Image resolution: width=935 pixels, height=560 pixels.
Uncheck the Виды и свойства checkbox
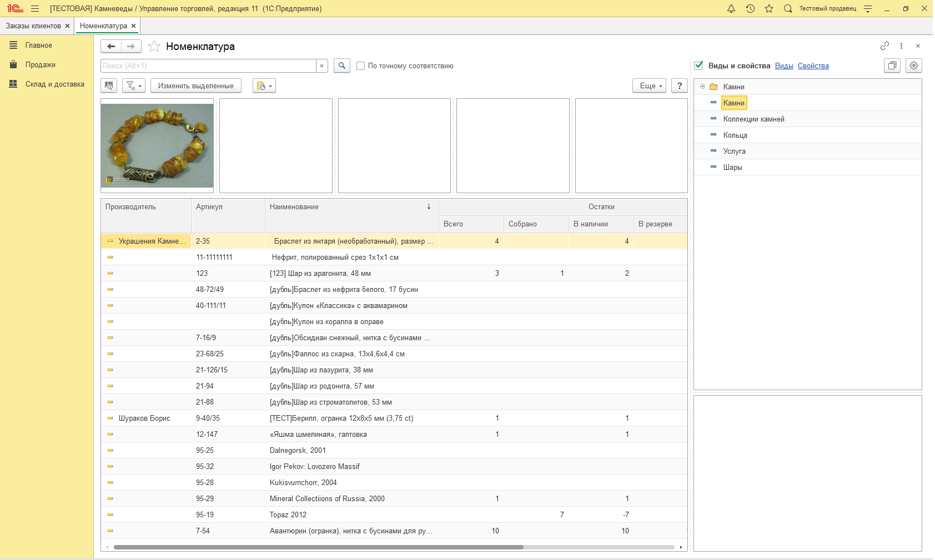coord(699,65)
